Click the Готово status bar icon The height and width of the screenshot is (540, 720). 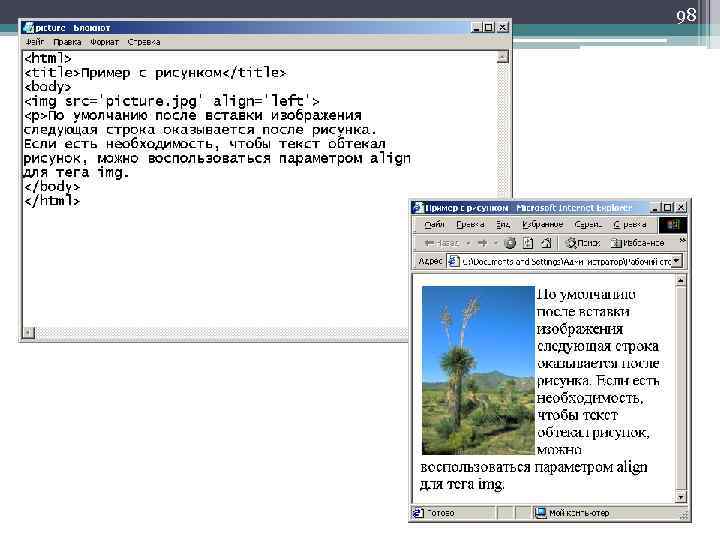[418, 512]
